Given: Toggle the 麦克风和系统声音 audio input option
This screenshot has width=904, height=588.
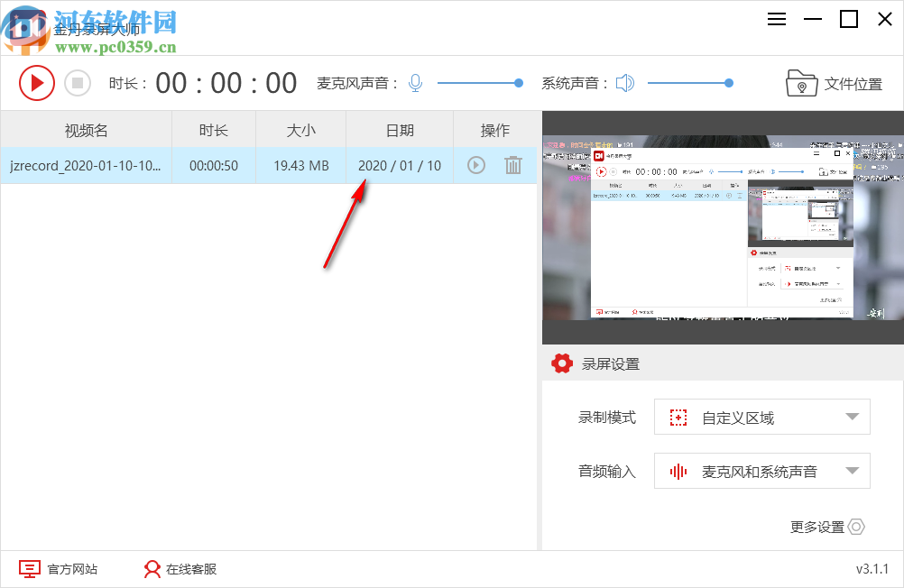Looking at the screenshot, I should pos(762,471).
